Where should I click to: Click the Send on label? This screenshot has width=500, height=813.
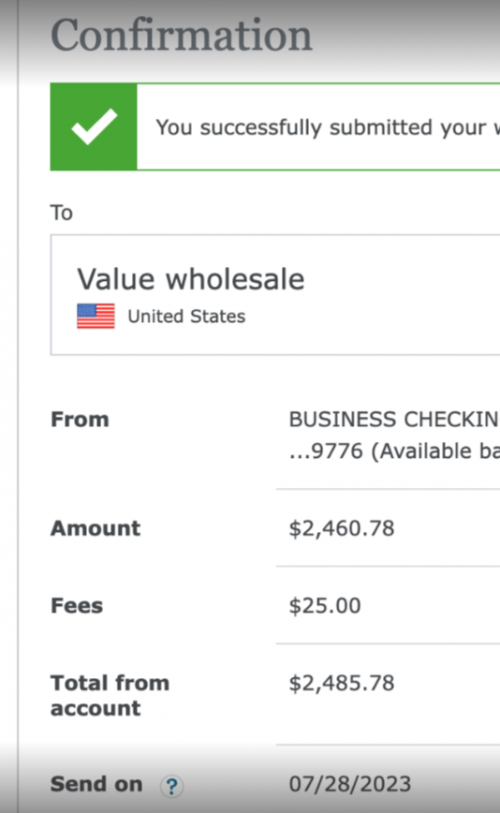tap(96, 784)
